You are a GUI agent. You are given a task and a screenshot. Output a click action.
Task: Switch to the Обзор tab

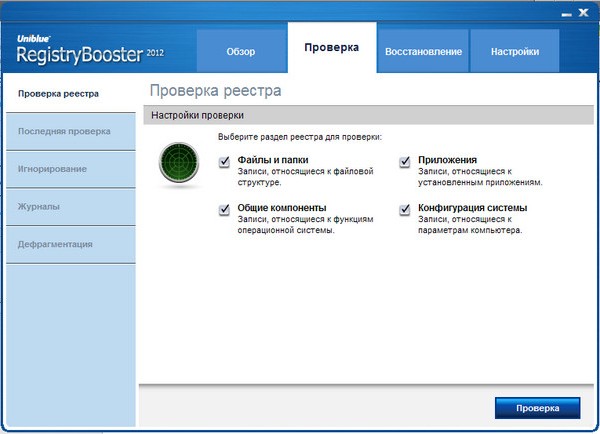click(x=241, y=52)
